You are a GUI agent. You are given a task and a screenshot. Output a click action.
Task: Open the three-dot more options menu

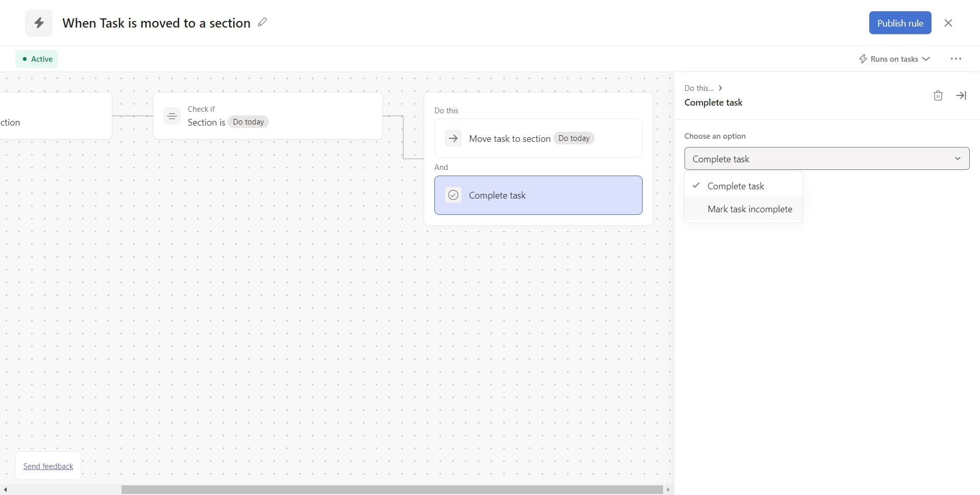point(955,59)
